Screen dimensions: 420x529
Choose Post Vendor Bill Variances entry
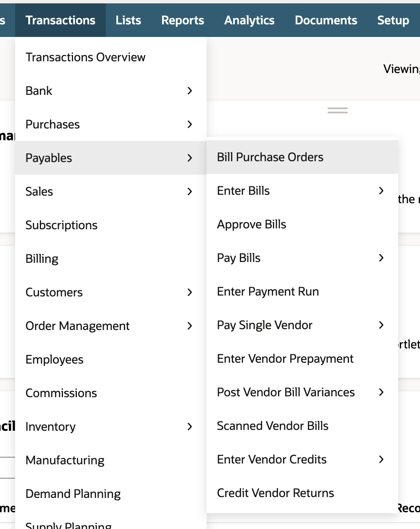click(302, 392)
